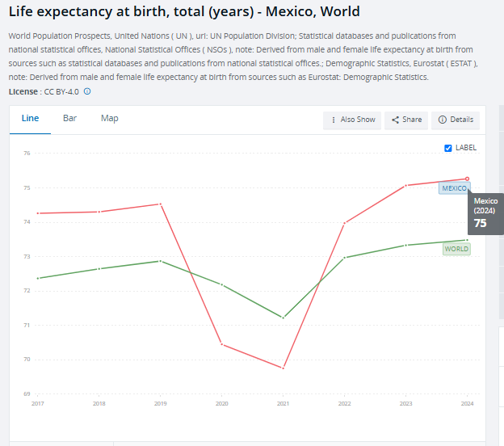
Task: Click the MEXICO series label
Action: 455,188
